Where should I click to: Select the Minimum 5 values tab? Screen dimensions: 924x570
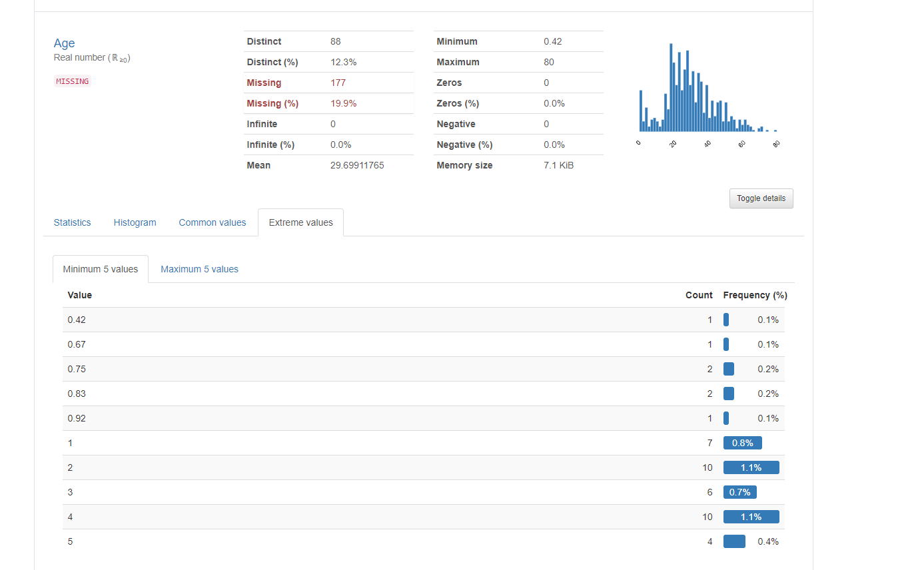point(101,269)
